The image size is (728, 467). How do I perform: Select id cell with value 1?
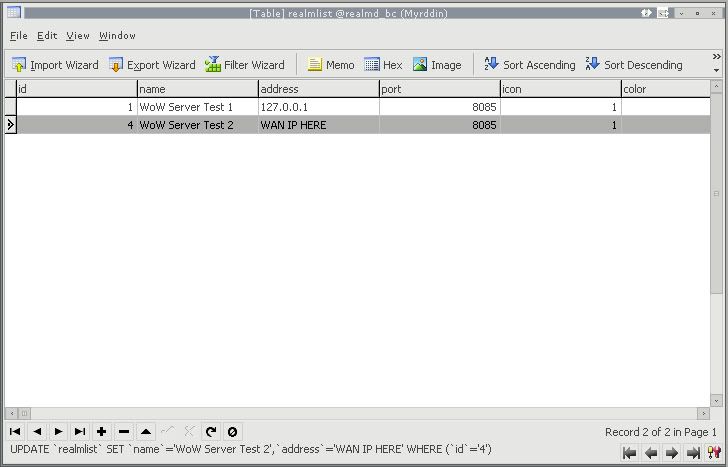[x=77, y=107]
